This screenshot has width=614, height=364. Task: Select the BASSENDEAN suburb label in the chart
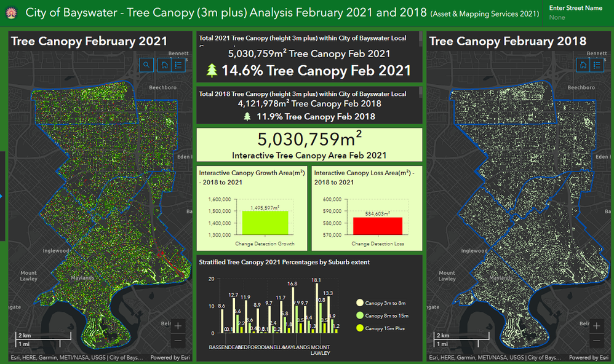click(x=225, y=346)
